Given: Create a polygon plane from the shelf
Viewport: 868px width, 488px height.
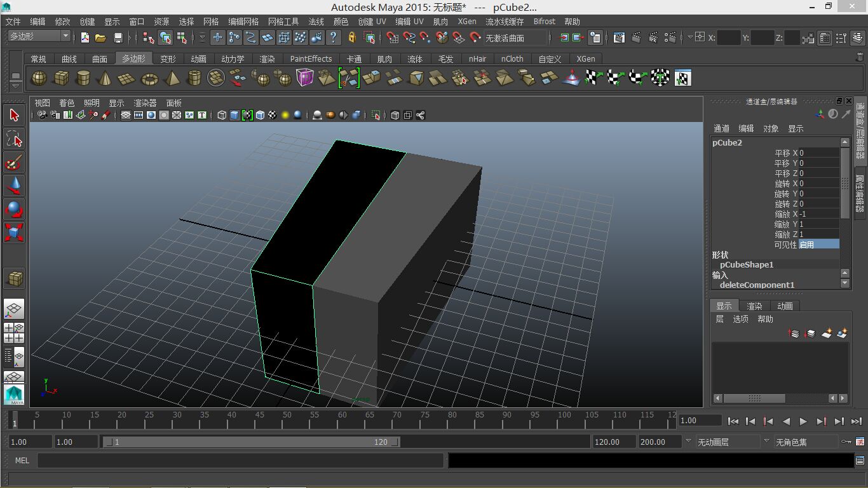Looking at the screenshot, I should pos(128,78).
